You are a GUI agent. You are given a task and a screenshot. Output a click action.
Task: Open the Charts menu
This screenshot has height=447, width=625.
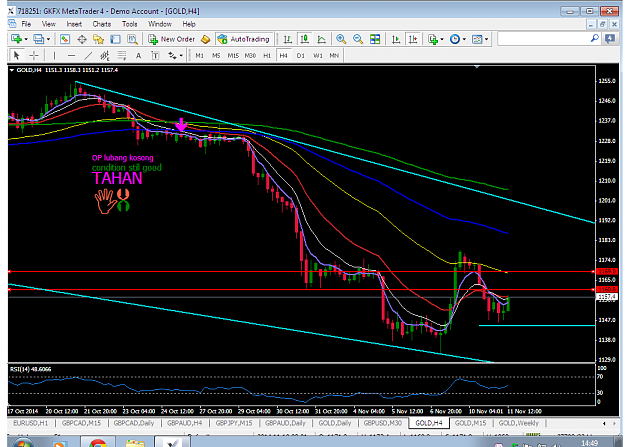102,24
